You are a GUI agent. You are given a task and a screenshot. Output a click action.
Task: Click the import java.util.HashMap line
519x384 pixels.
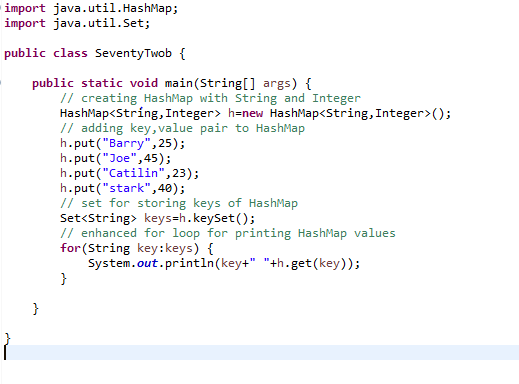tap(91, 8)
